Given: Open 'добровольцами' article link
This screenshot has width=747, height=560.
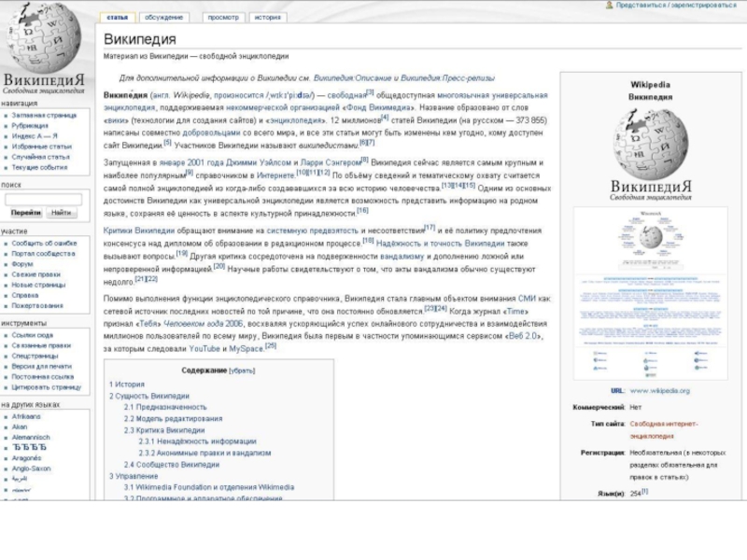Looking at the screenshot, I should tap(211, 133).
